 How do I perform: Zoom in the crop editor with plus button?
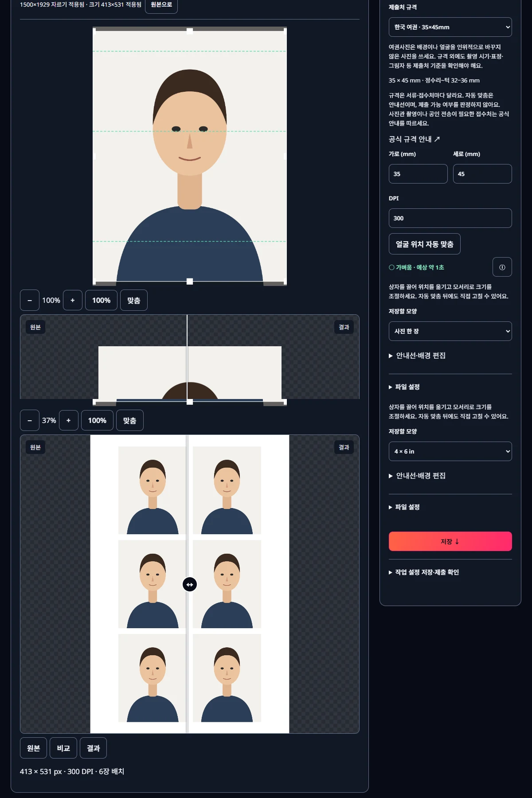coord(73,300)
